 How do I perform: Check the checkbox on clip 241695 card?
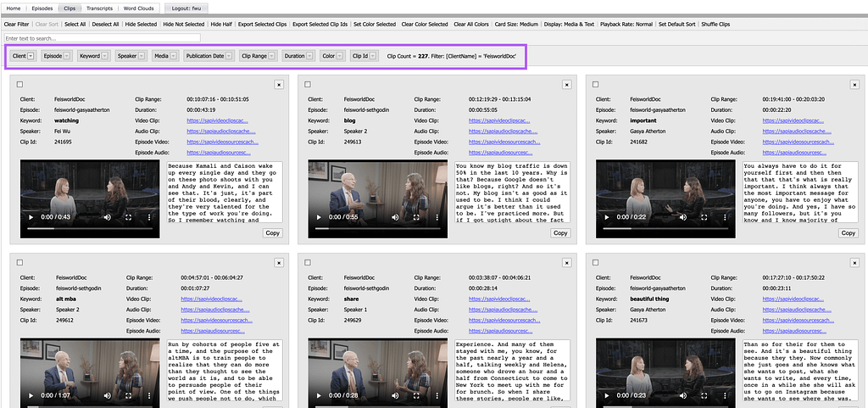click(19, 84)
